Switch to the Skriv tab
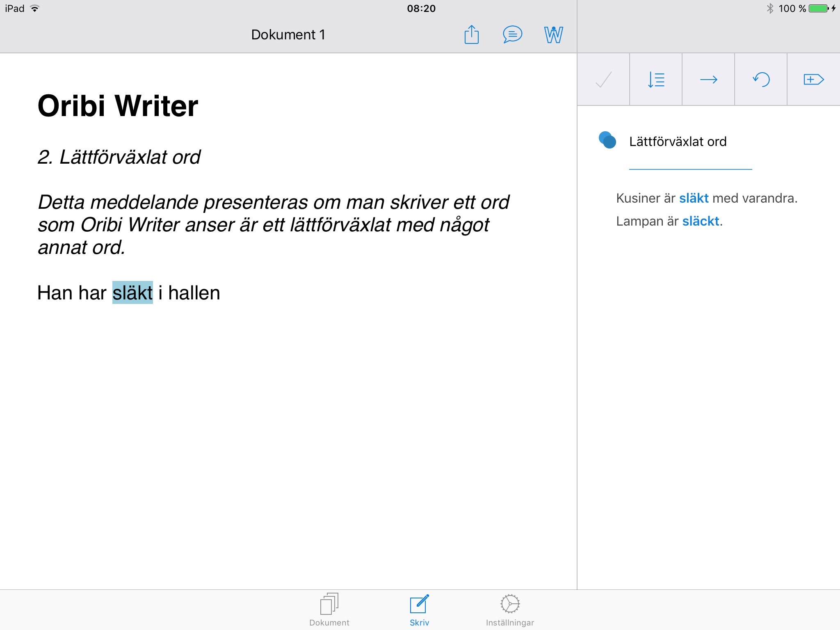Image resolution: width=840 pixels, height=630 pixels. (419, 610)
